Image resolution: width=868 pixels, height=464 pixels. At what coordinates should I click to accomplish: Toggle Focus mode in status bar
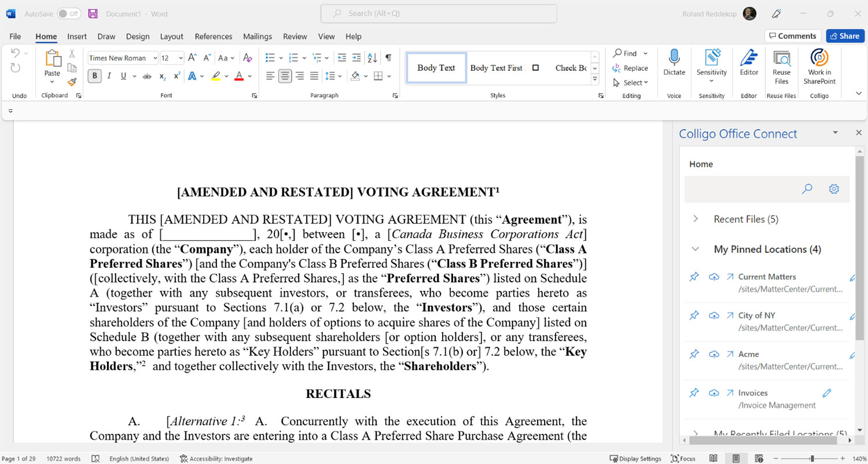(683, 459)
